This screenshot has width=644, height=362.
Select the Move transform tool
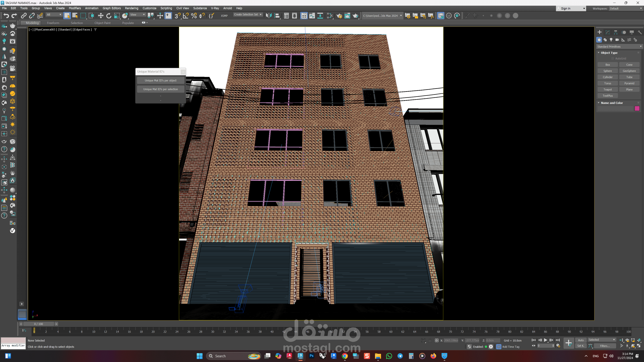[x=100, y=16]
